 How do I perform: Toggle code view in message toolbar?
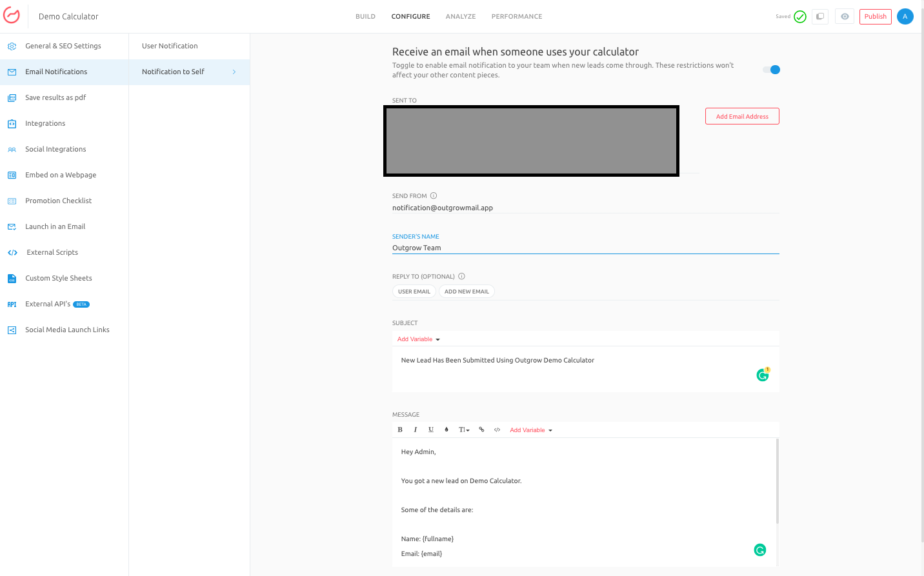coord(497,430)
